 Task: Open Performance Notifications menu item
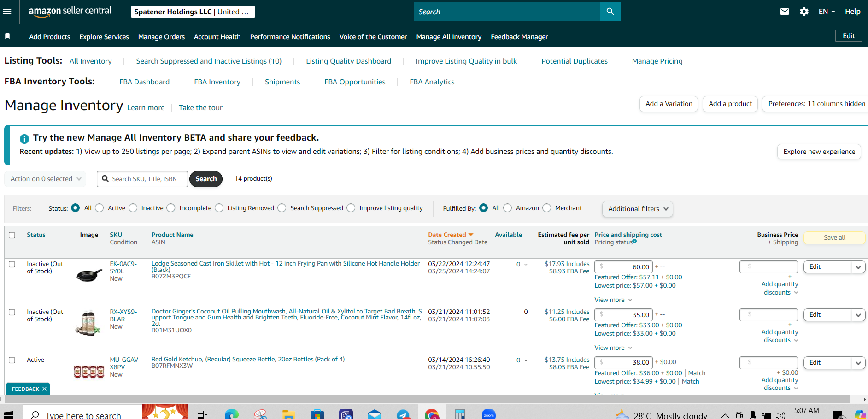(290, 37)
